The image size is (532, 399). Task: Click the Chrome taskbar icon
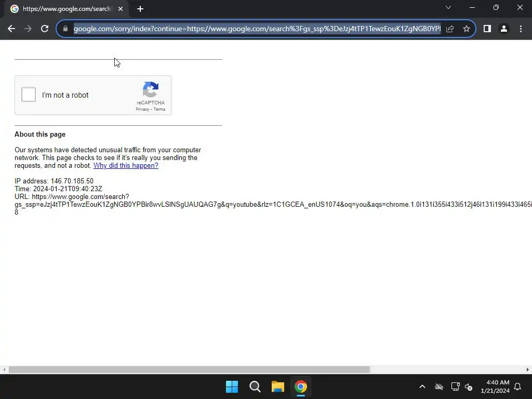(x=301, y=387)
